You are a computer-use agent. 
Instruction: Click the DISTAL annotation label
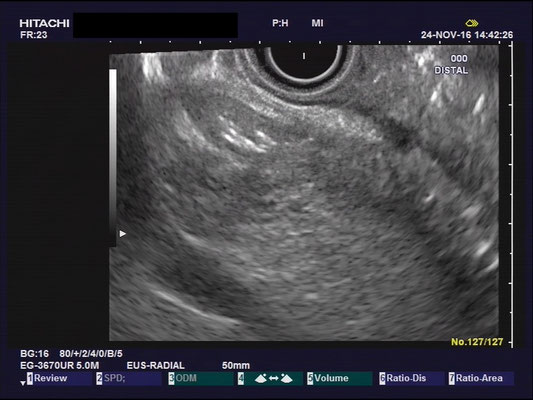451,70
